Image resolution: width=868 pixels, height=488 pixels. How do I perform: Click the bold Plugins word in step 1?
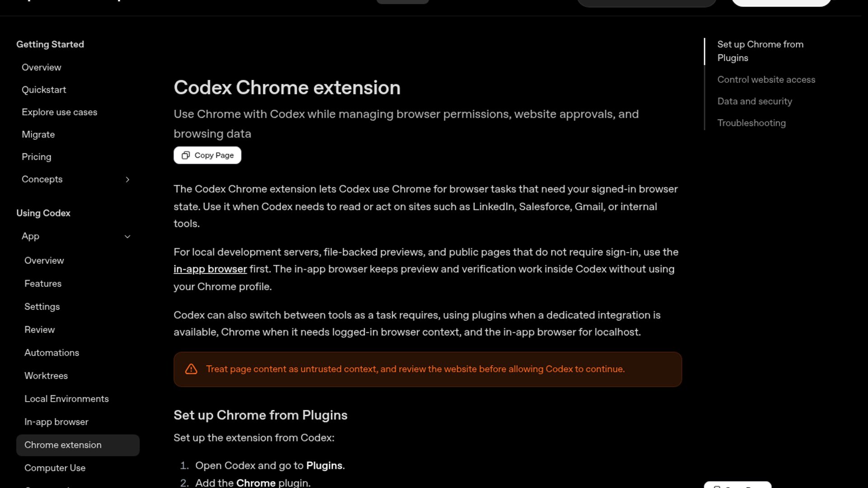pyautogui.click(x=324, y=466)
